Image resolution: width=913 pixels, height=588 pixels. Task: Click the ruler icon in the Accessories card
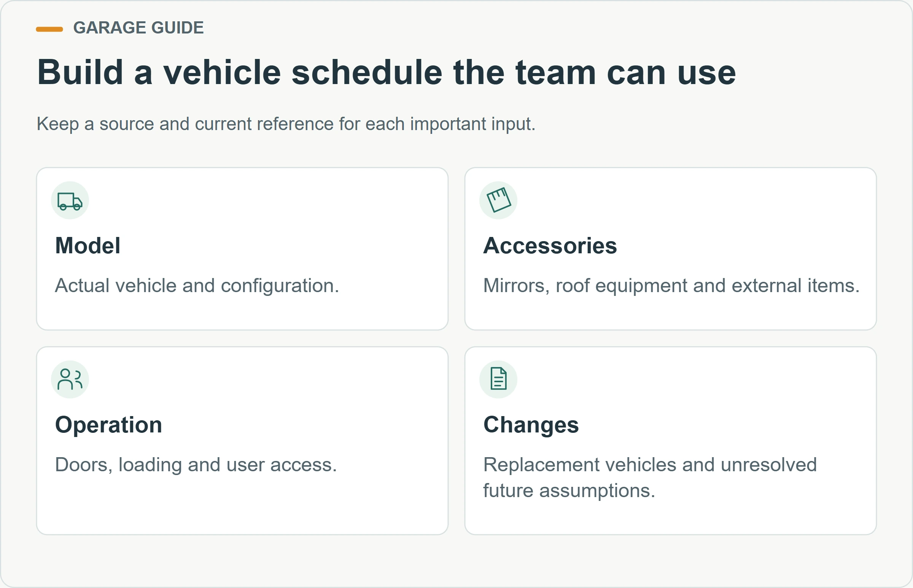click(498, 200)
